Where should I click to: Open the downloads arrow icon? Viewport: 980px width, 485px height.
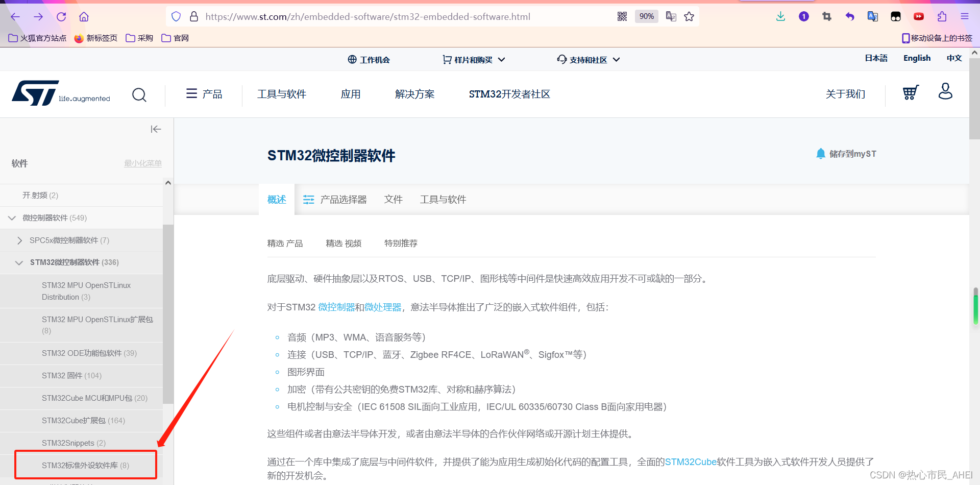point(780,17)
